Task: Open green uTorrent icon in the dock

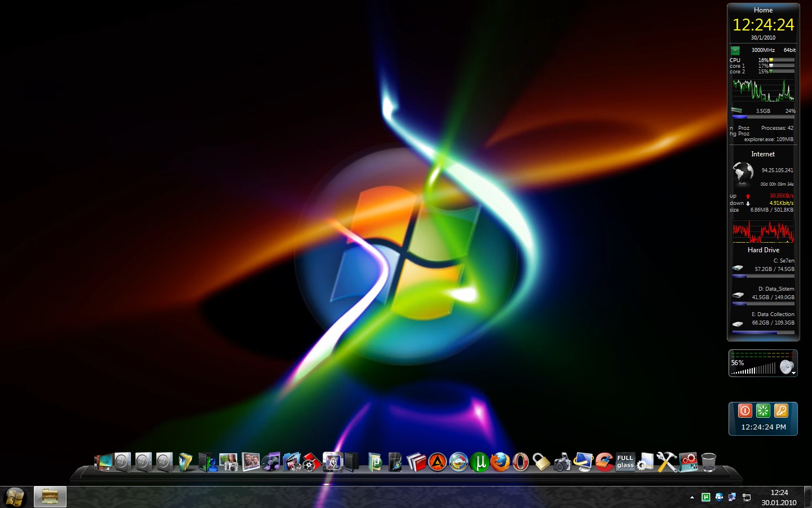Action: pos(479,462)
